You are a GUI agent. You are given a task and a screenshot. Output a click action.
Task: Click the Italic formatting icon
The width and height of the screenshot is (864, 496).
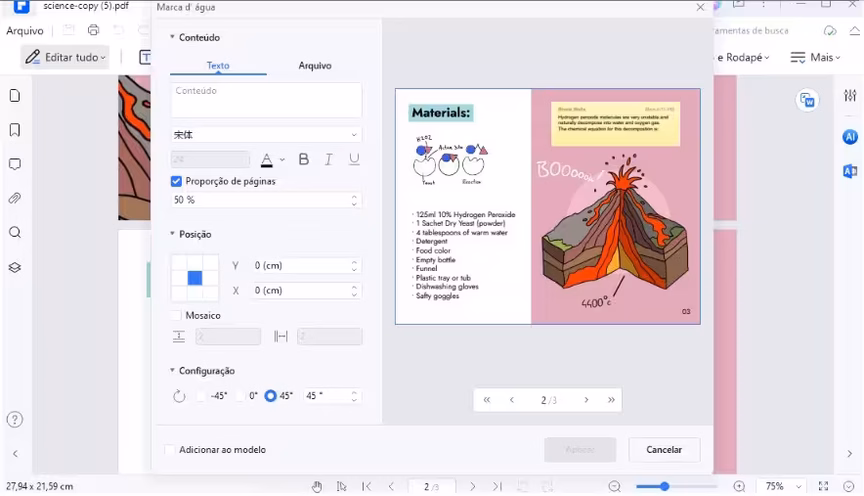pyautogui.click(x=328, y=160)
